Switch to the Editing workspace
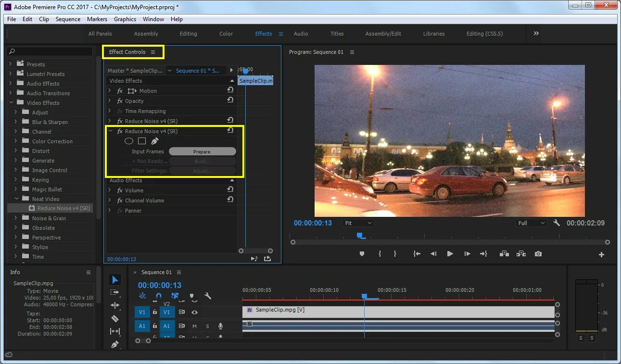Viewport: 621px width, 364px height. point(188,34)
